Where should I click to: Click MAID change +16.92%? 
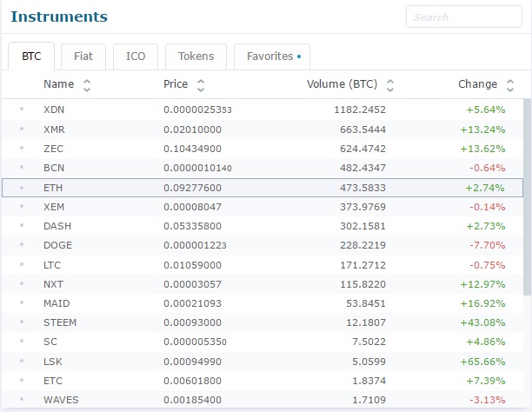pos(482,303)
